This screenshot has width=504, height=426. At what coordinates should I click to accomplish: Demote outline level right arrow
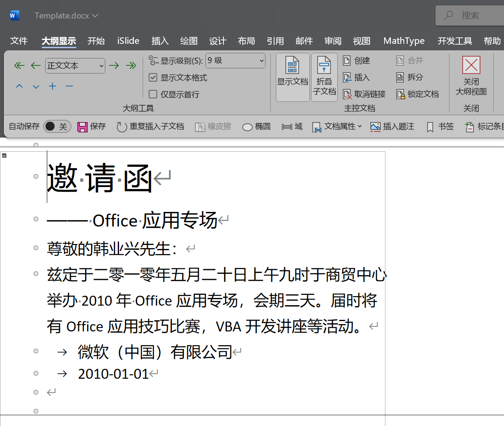114,66
